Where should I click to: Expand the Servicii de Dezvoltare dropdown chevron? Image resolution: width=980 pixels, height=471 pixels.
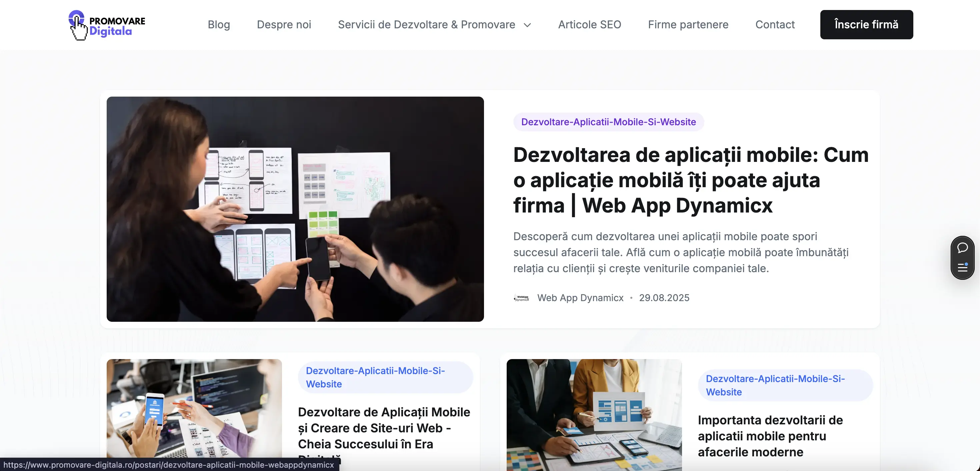coord(527,25)
